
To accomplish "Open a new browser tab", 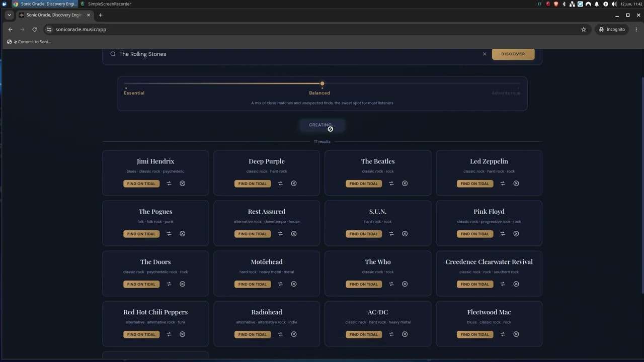I will (x=101, y=15).
